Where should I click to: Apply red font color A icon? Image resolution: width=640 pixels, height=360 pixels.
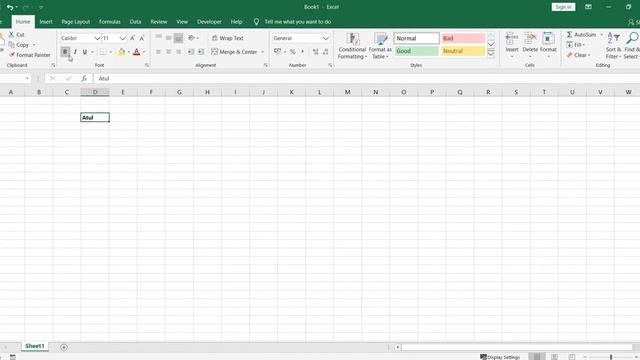point(137,52)
